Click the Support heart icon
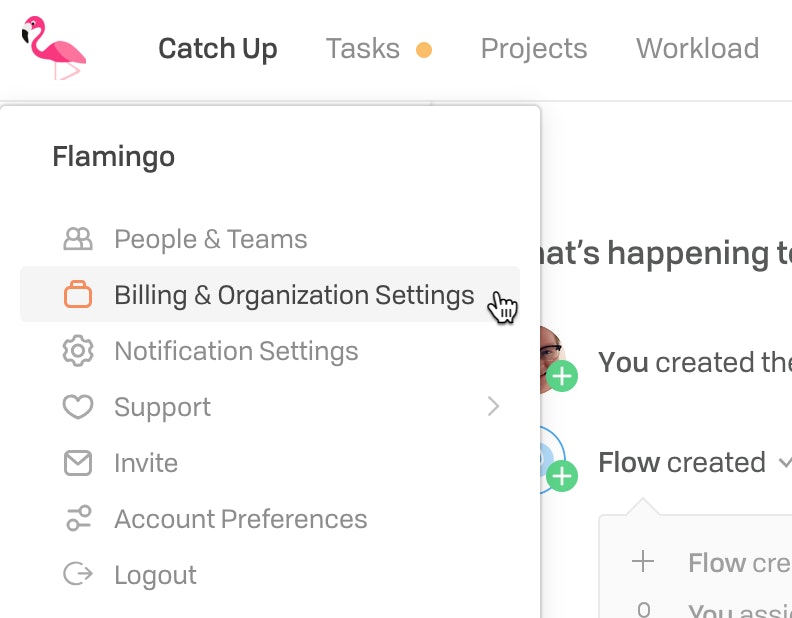Viewport: 792px width, 618px height. 78,406
